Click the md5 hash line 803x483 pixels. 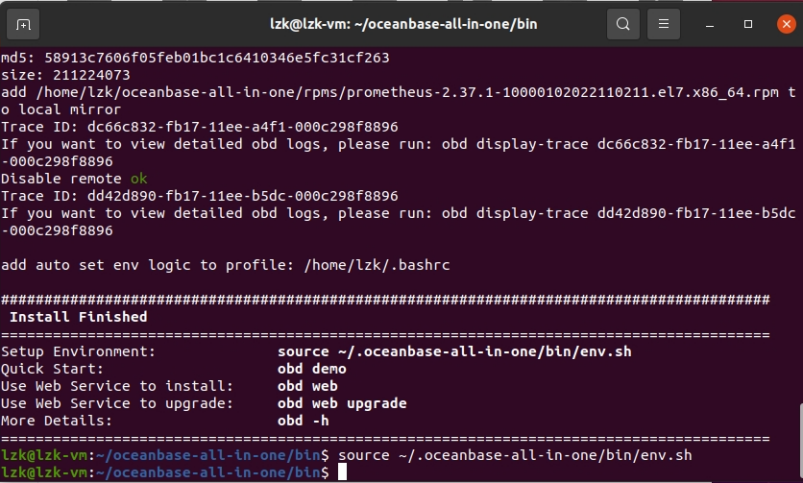coord(195,57)
